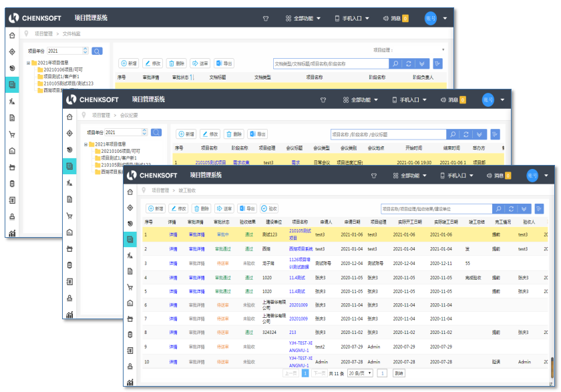Click the refresh icon in 文件档案 search bar

(409, 63)
